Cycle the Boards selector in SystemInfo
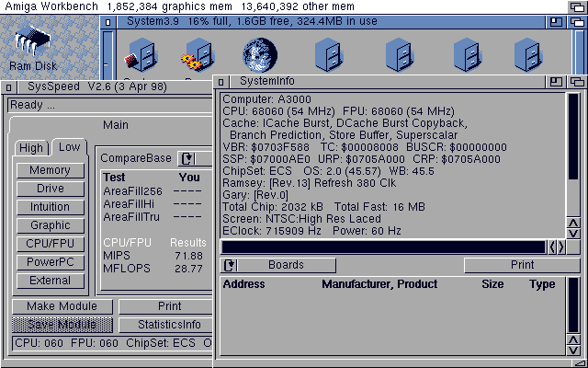This screenshot has height=368, width=588. point(277,265)
